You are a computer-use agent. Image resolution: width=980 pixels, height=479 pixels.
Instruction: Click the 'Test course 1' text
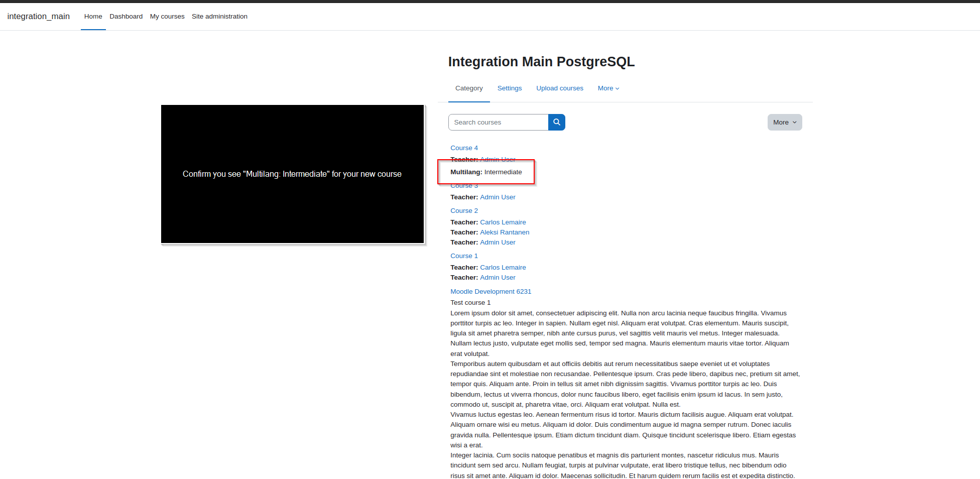click(x=470, y=303)
